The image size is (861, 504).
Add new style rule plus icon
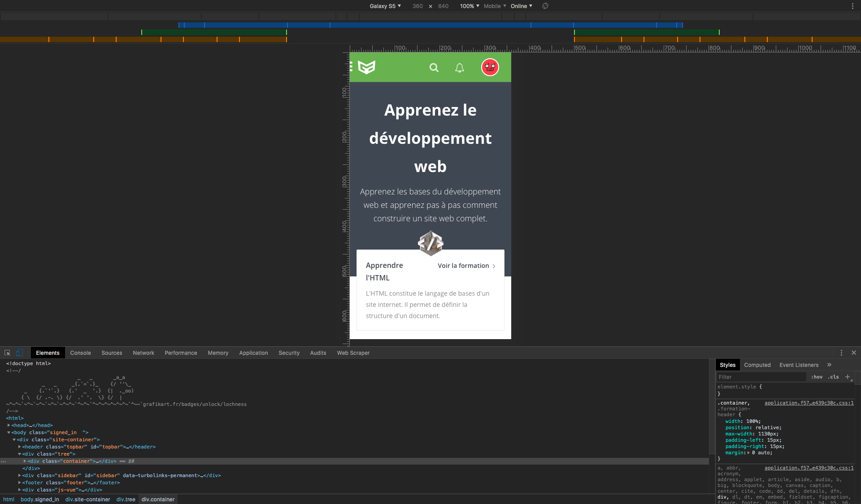tap(848, 377)
